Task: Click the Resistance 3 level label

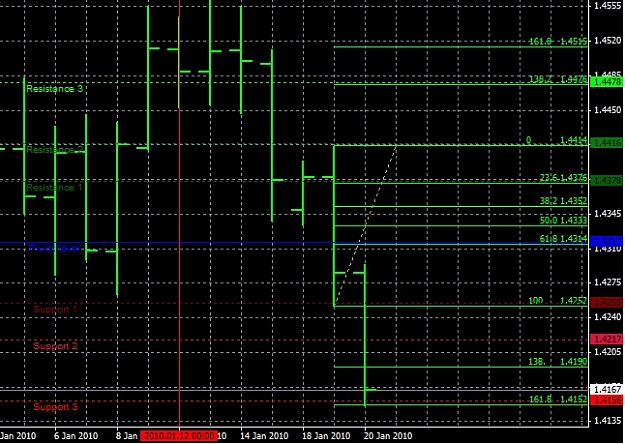Action: click(x=55, y=88)
